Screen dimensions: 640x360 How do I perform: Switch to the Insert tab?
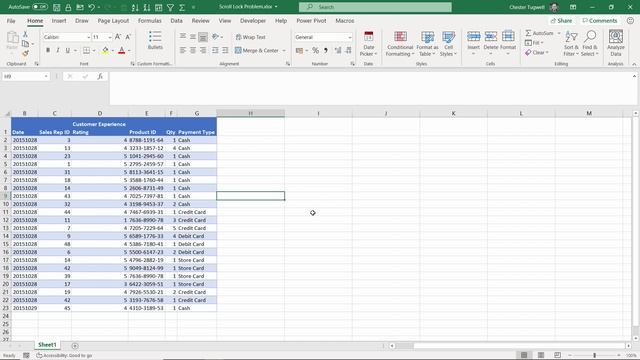(59, 21)
